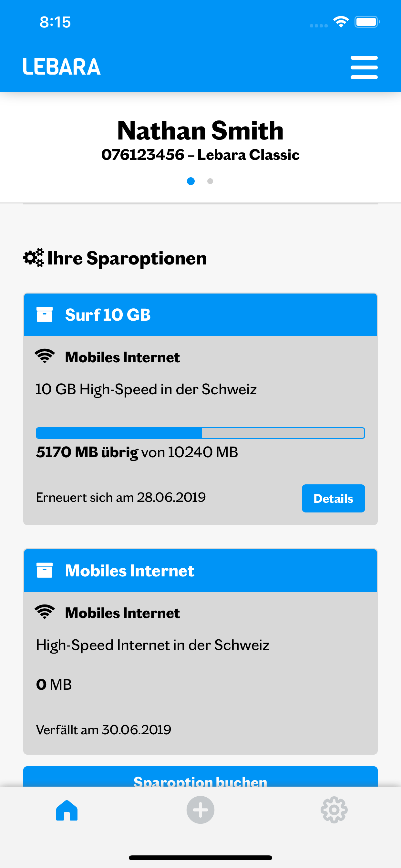401x868 pixels.
Task: Open the plus add tab
Action: pyautogui.click(x=200, y=810)
